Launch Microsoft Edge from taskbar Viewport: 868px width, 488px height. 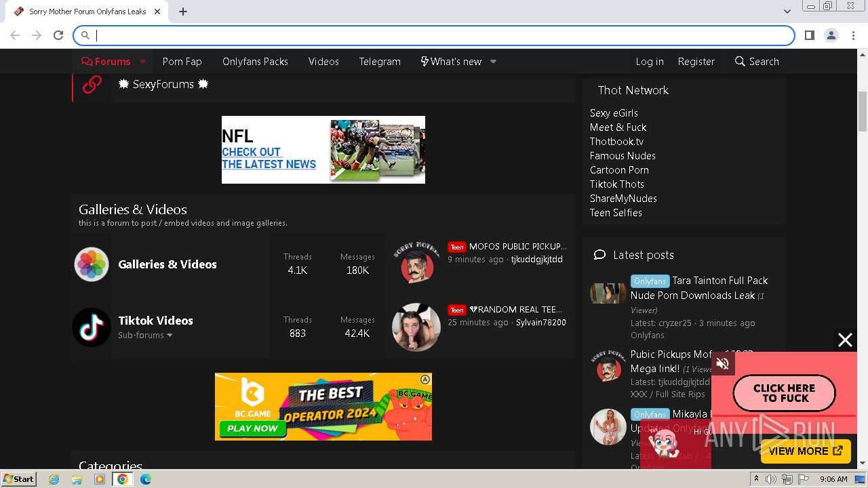pos(146,479)
